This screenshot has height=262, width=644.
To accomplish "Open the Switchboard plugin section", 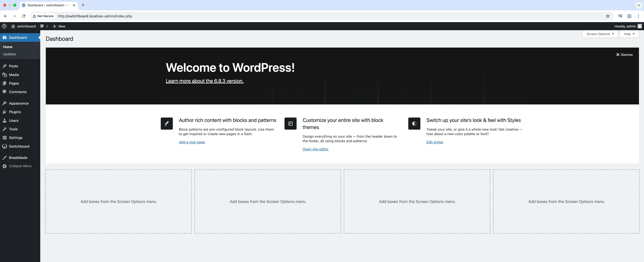I will [19, 146].
